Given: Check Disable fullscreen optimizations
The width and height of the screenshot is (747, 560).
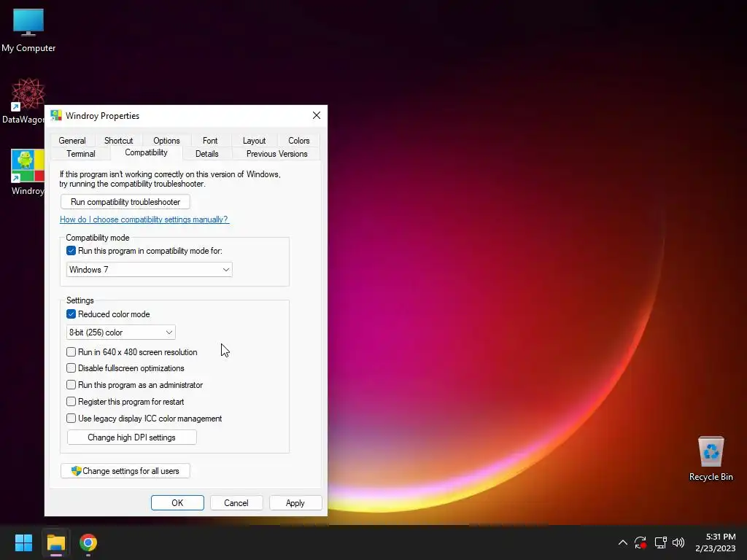Looking at the screenshot, I should pyautogui.click(x=71, y=368).
